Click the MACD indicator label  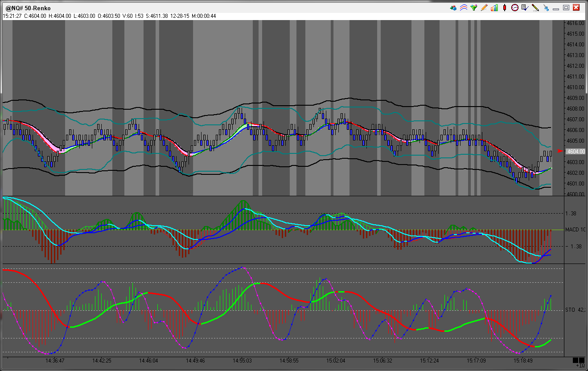[x=575, y=230]
